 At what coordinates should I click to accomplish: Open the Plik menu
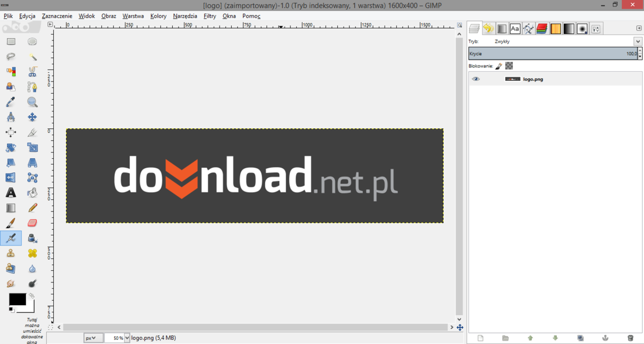(x=8, y=16)
